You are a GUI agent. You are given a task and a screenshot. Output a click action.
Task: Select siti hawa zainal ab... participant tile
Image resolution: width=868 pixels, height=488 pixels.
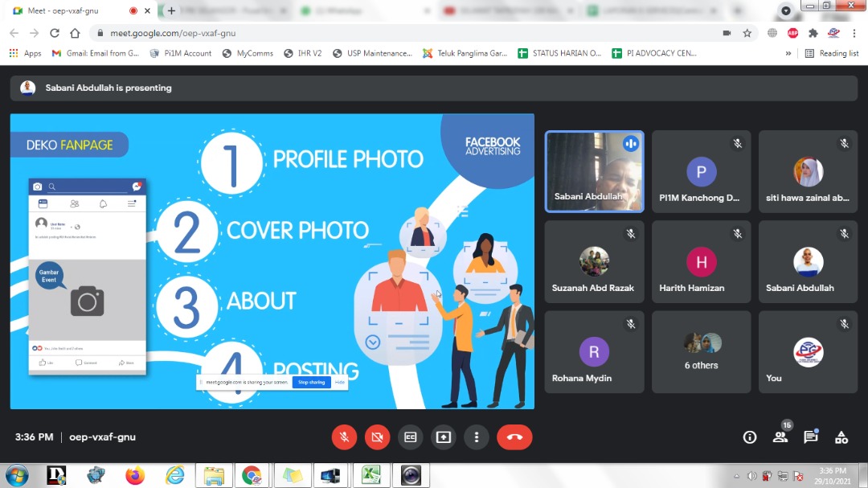pyautogui.click(x=808, y=171)
